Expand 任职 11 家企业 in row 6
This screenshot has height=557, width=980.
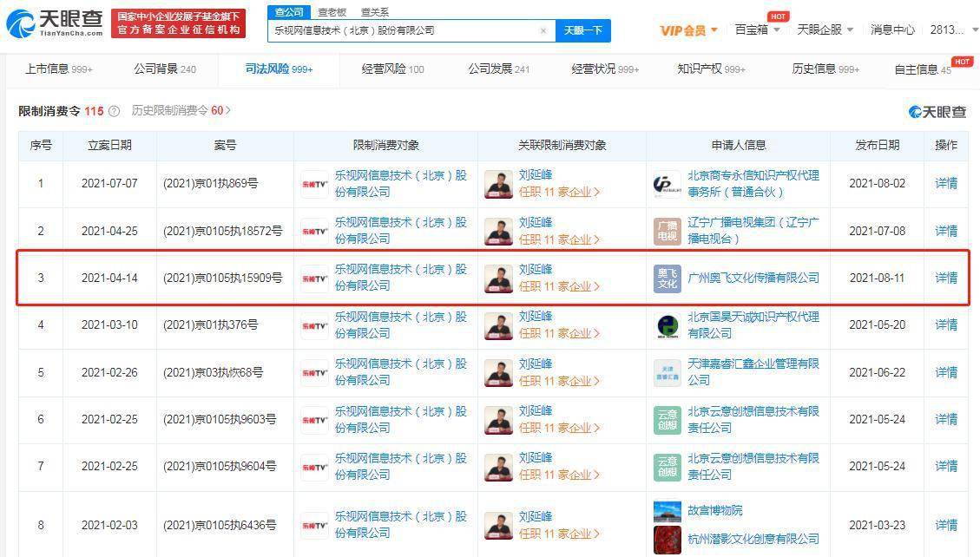[559, 429]
